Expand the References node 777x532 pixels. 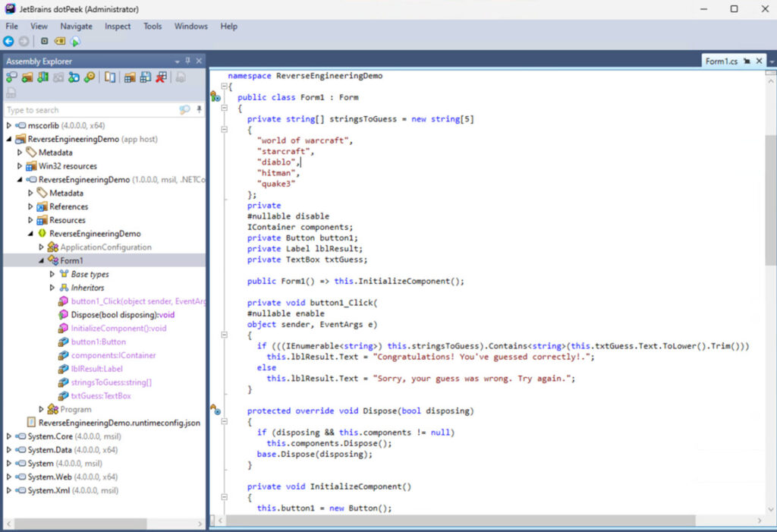tap(30, 206)
